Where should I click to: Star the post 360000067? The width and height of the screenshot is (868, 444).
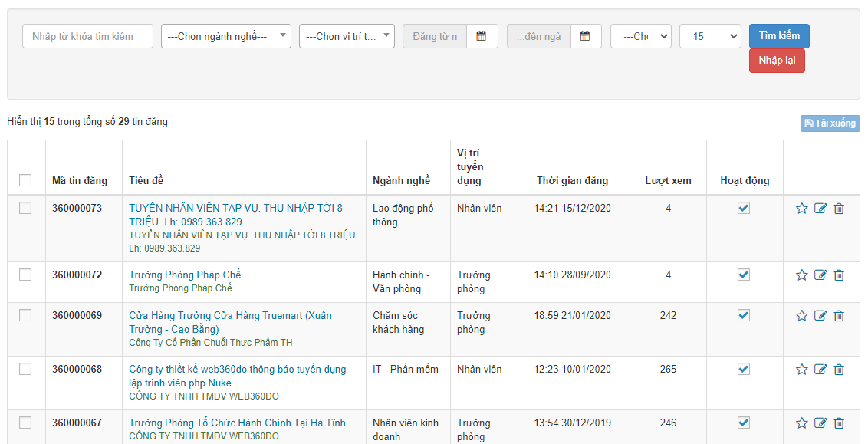801,423
